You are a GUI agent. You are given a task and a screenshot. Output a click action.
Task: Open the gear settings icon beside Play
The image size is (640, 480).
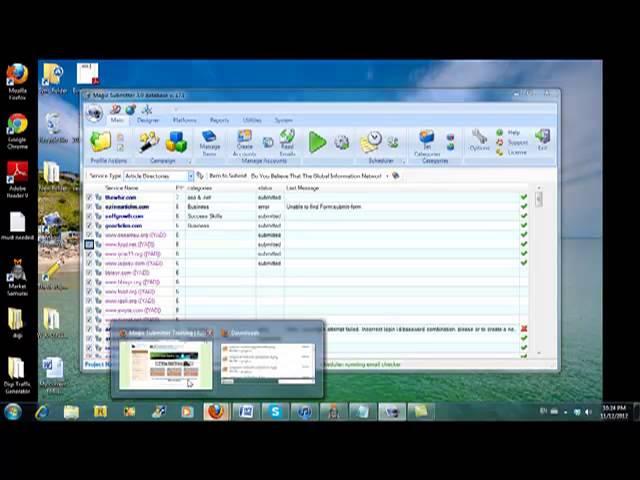[x=342, y=142]
